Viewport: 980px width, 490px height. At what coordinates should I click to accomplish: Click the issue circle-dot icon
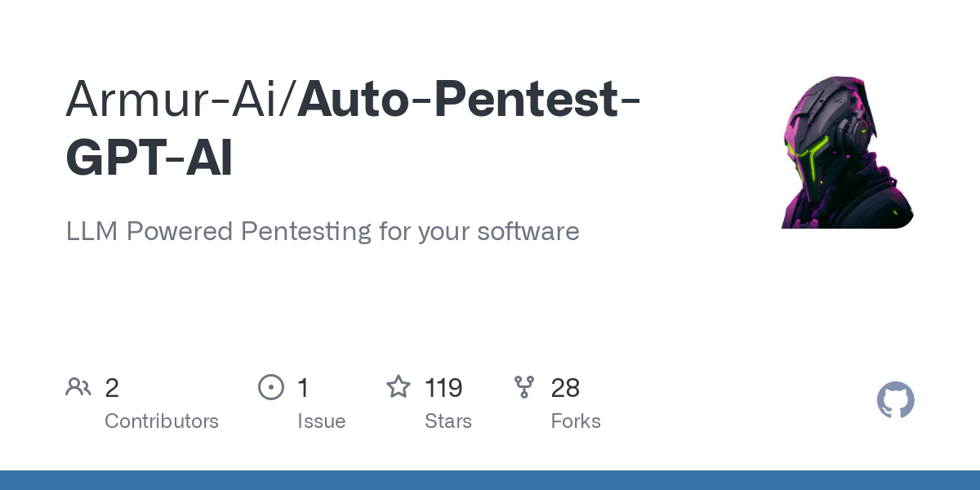click(x=270, y=386)
